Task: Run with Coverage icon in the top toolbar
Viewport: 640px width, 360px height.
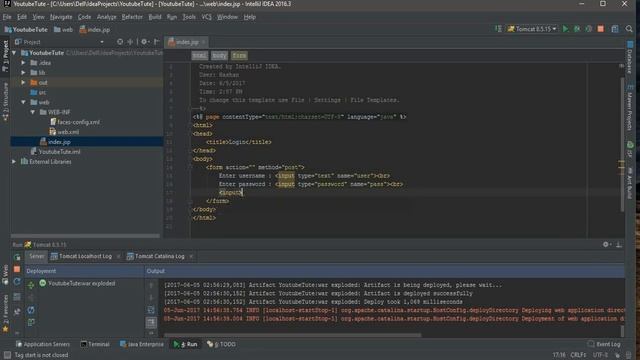Action: 589,29
